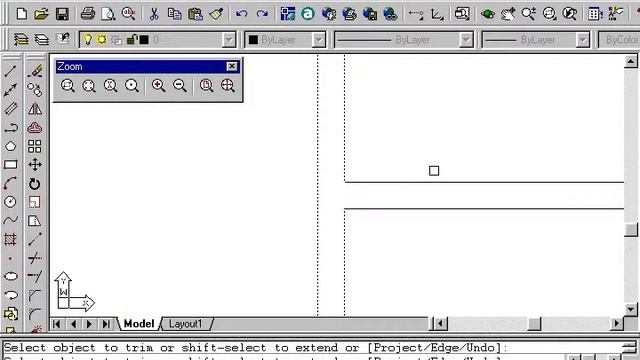Click the UCS icon on the toolbar
The width and height of the screenshot is (640, 360).
pyautogui.click(x=437, y=15)
